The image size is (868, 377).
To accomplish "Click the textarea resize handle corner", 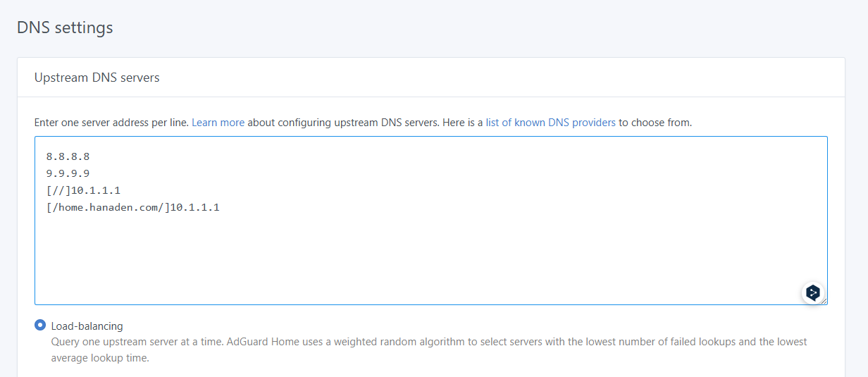I will tap(824, 302).
